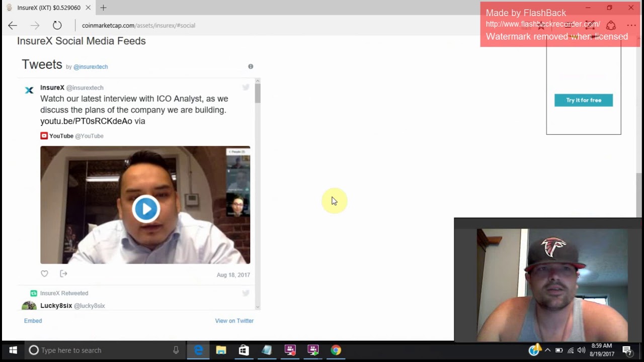
Task: Open the second FlashBack recorder taskbar icon
Action: tap(313, 350)
